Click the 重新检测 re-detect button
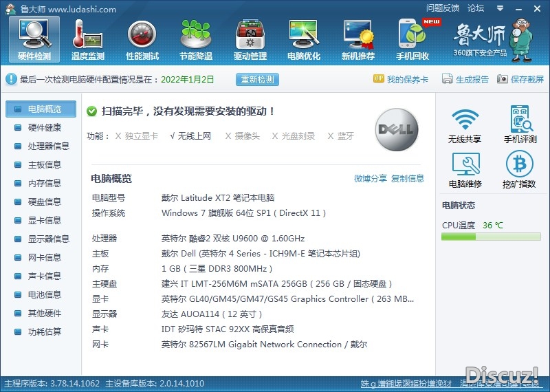The image size is (550, 392). (257, 79)
